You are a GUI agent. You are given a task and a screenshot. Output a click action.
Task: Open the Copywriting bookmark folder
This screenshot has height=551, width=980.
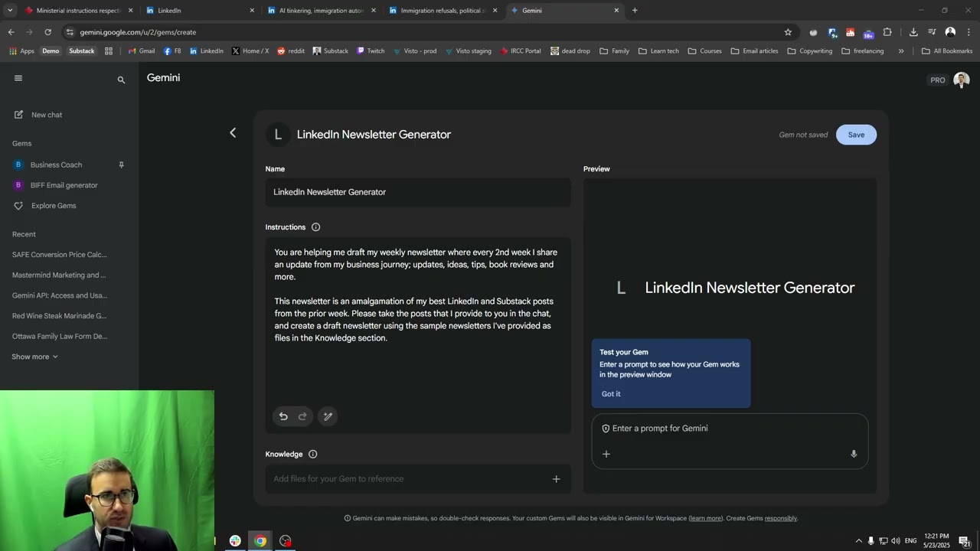point(810,51)
